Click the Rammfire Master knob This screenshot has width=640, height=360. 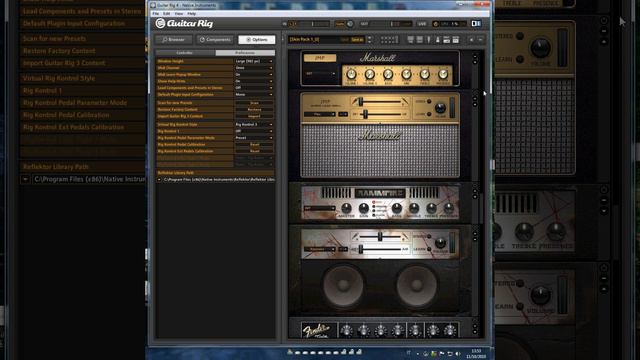[346, 209]
